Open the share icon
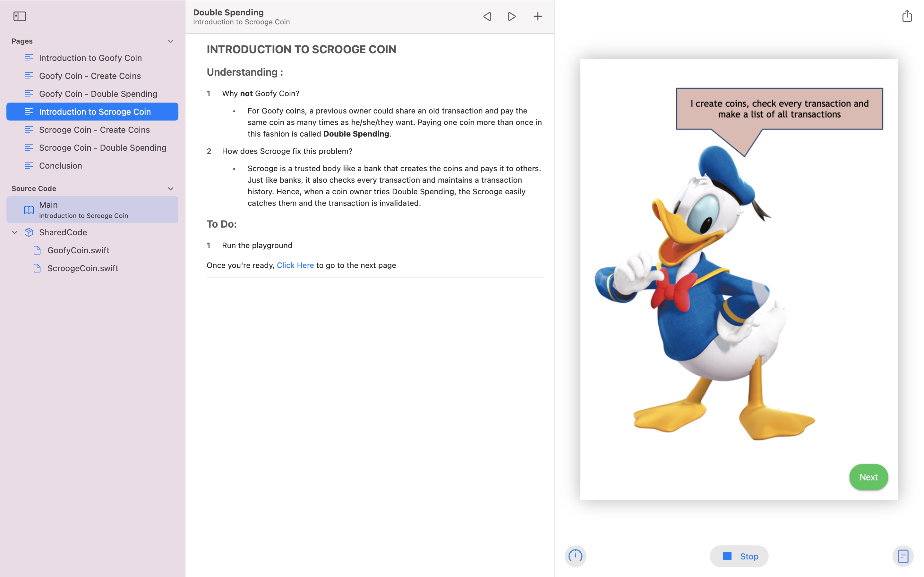Image resolution: width=924 pixels, height=577 pixels. pos(907,16)
